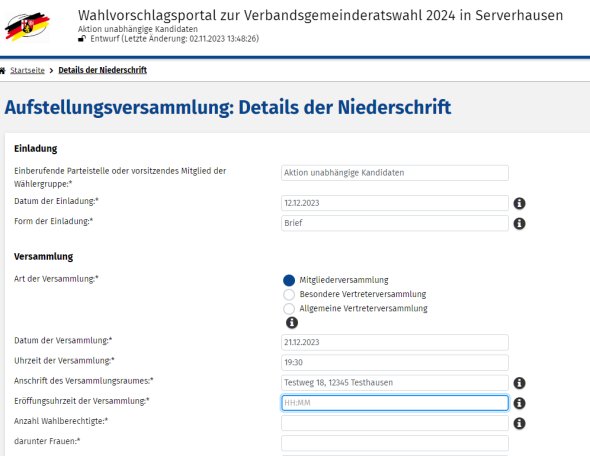Viewport: 590px width, 456px height.
Task: Click into Form der Einladung field
Action: (395, 223)
